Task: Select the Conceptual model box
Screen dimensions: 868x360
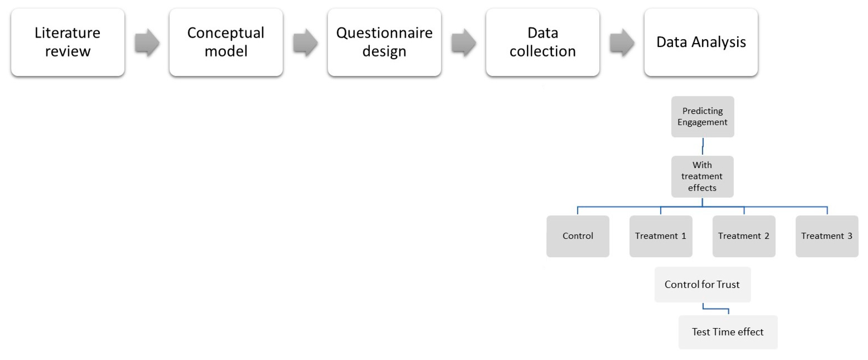Action: point(226,42)
